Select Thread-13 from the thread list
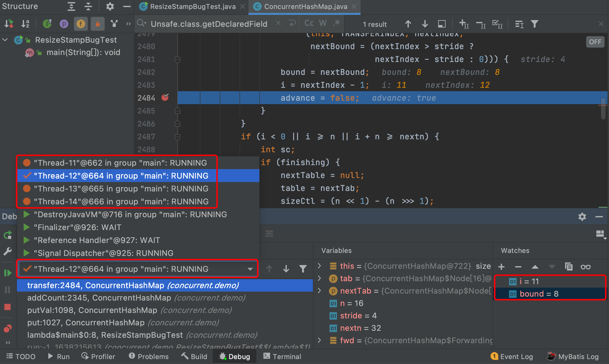Viewport: 609px width, 364px height. pyautogui.click(x=121, y=189)
